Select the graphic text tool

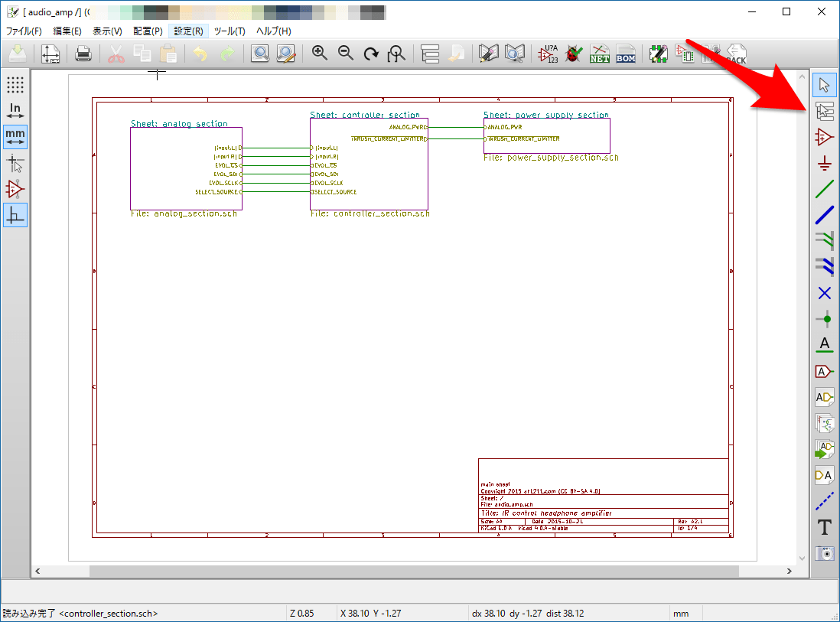(x=825, y=527)
